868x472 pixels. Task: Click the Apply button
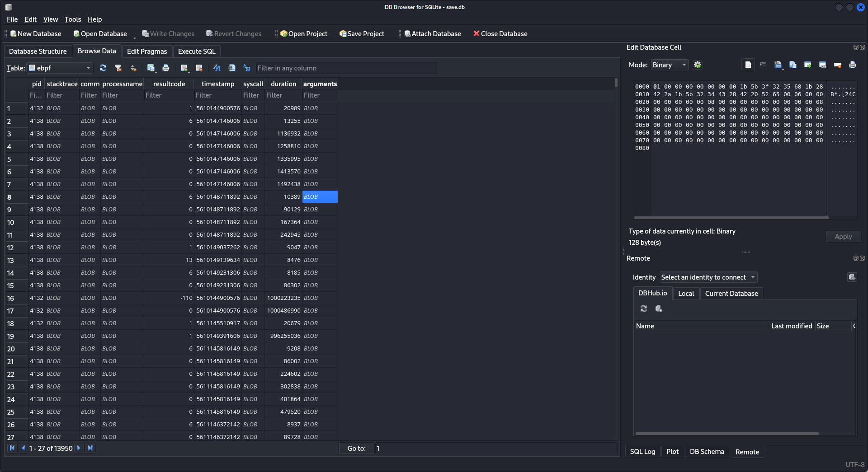(x=843, y=236)
